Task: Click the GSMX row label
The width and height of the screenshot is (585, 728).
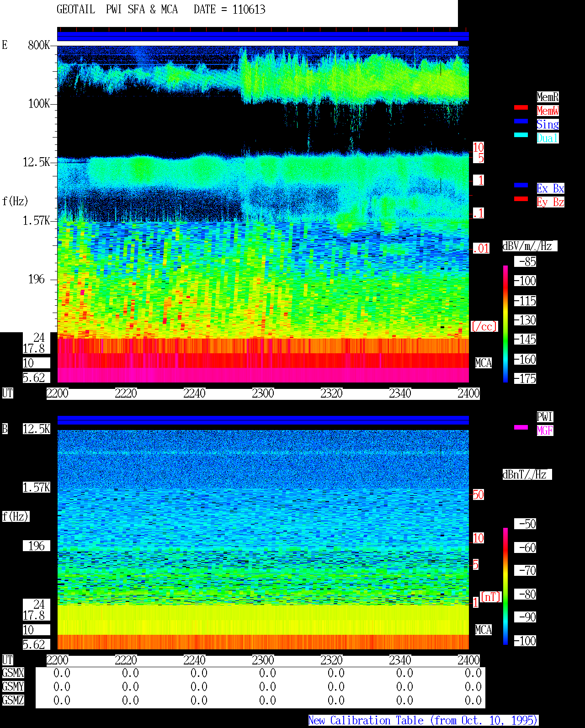Action: pos(13,673)
